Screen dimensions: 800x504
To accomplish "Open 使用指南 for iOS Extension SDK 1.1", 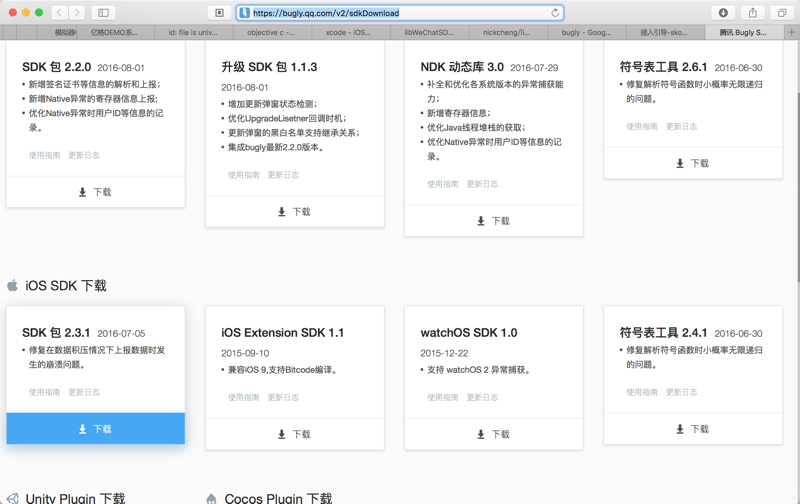I will (x=243, y=397).
